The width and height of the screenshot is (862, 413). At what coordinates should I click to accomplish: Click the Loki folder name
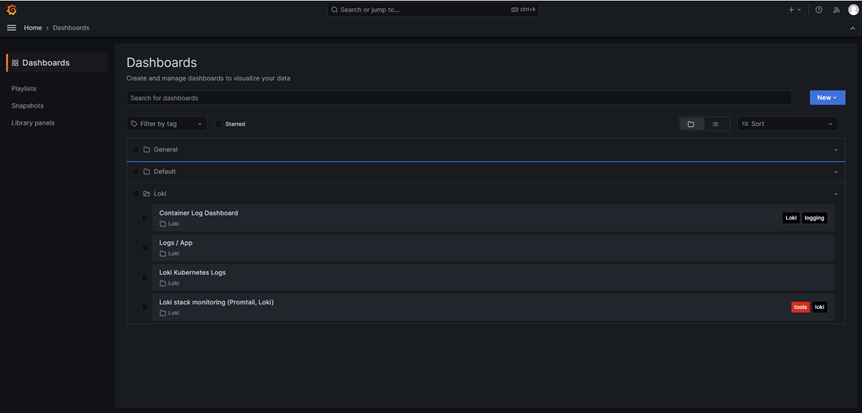point(160,194)
